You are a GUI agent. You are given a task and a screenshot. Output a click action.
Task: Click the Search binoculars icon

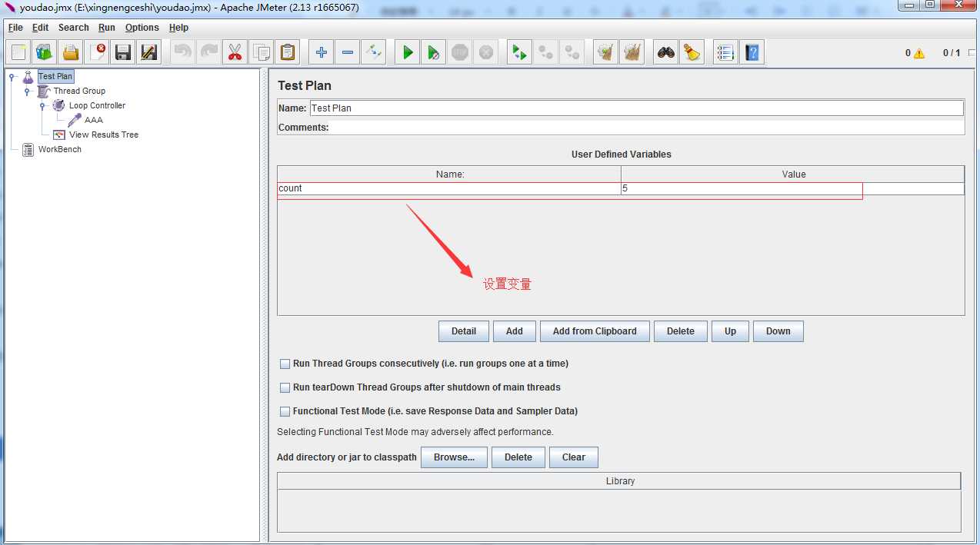click(666, 52)
